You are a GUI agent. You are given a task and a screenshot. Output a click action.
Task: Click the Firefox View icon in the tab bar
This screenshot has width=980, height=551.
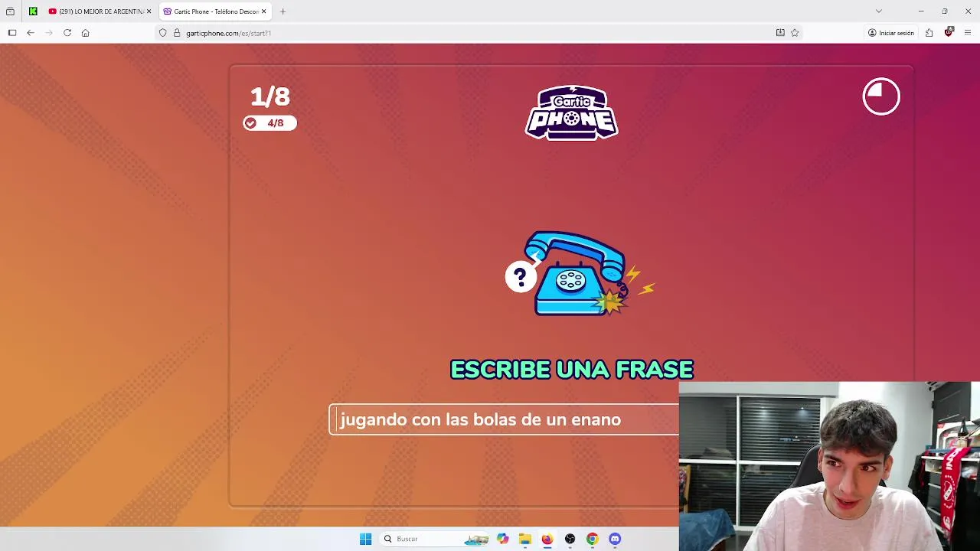click(x=10, y=11)
